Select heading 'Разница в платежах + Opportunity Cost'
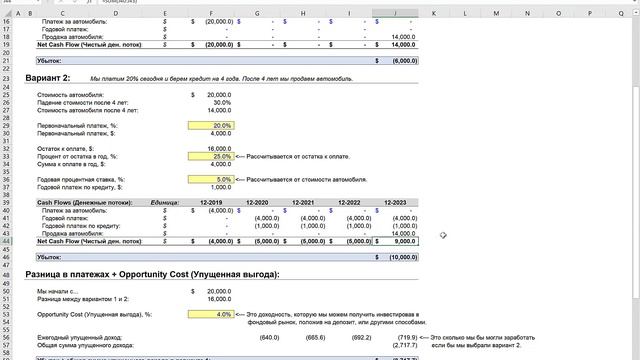This screenshot has width=640, height=360. click(x=152, y=274)
